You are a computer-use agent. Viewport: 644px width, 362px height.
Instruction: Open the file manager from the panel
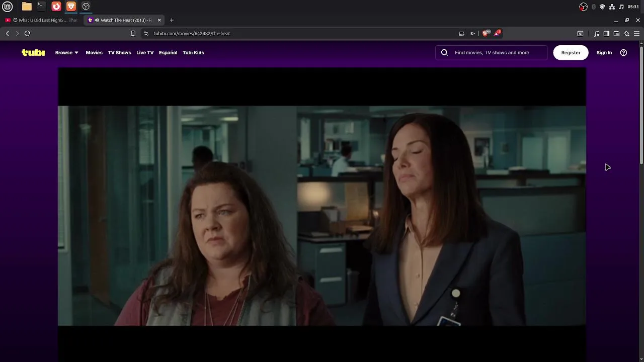click(27, 7)
